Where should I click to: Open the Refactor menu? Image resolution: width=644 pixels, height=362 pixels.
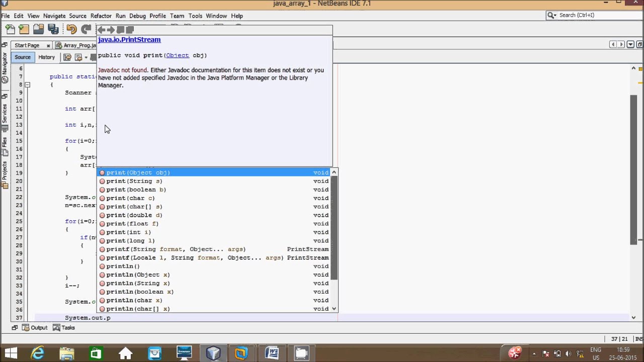(101, 16)
